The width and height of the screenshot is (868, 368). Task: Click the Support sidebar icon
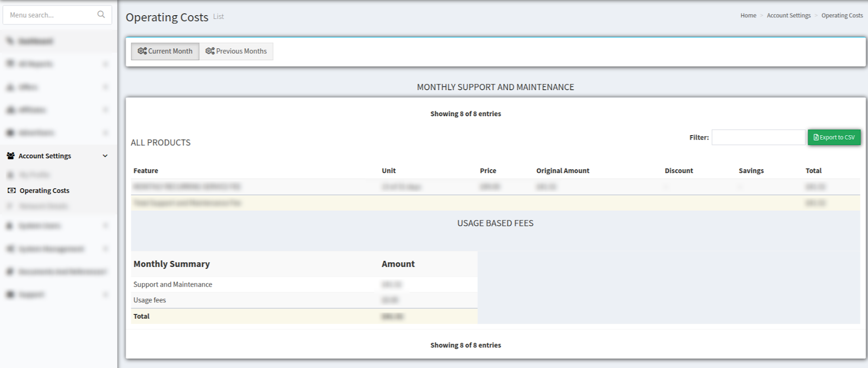point(10,294)
